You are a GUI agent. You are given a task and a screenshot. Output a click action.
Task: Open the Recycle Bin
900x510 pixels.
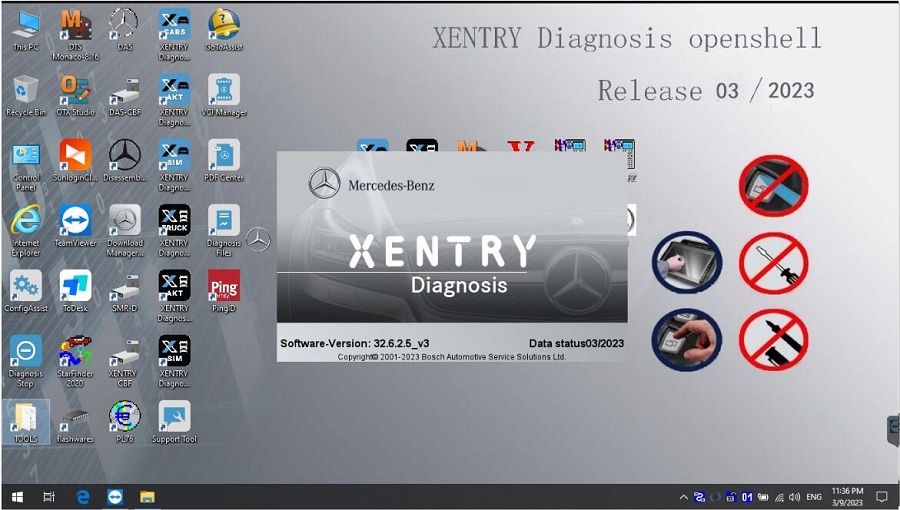tap(26, 96)
